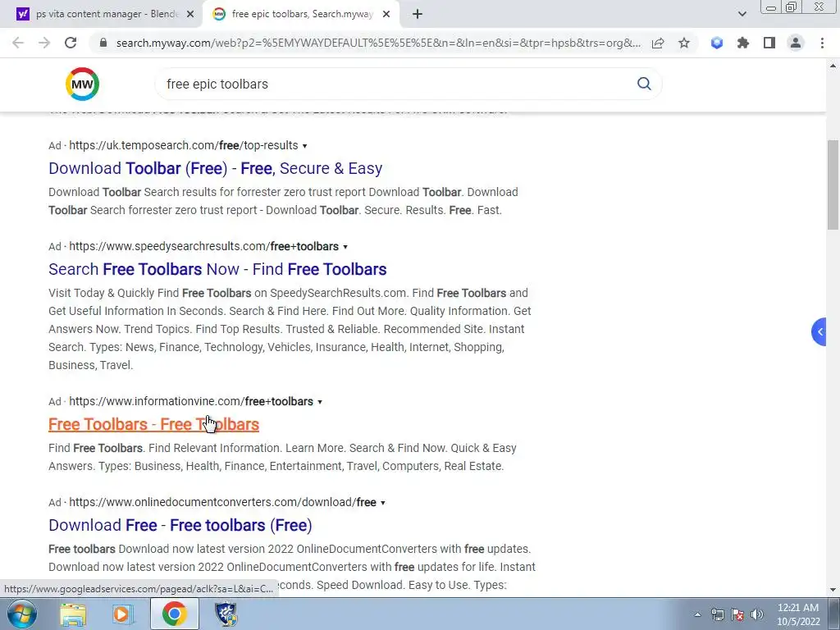Open the Chrome profile avatar

(x=796, y=43)
